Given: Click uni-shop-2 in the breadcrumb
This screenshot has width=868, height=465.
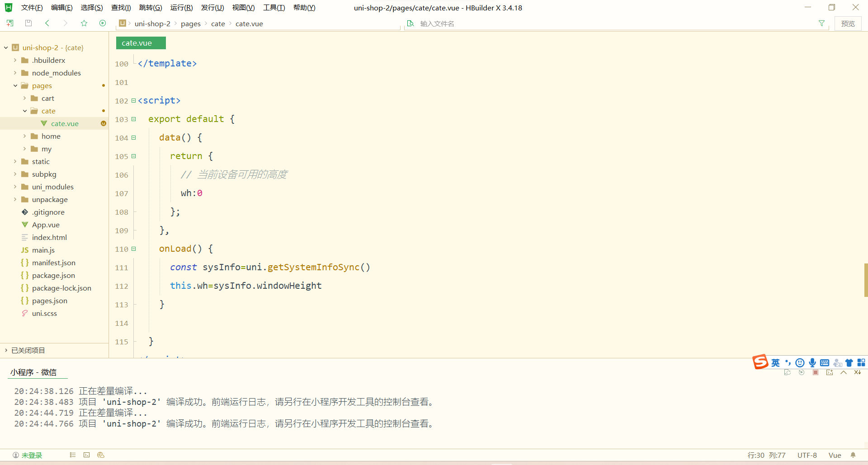Looking at the screenshot, I should [152, 23].
